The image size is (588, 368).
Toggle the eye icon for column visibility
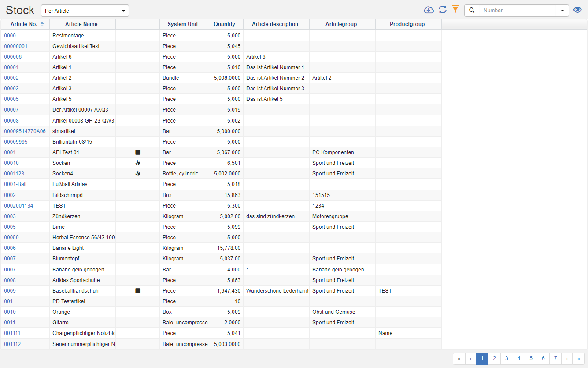(577, 9)
